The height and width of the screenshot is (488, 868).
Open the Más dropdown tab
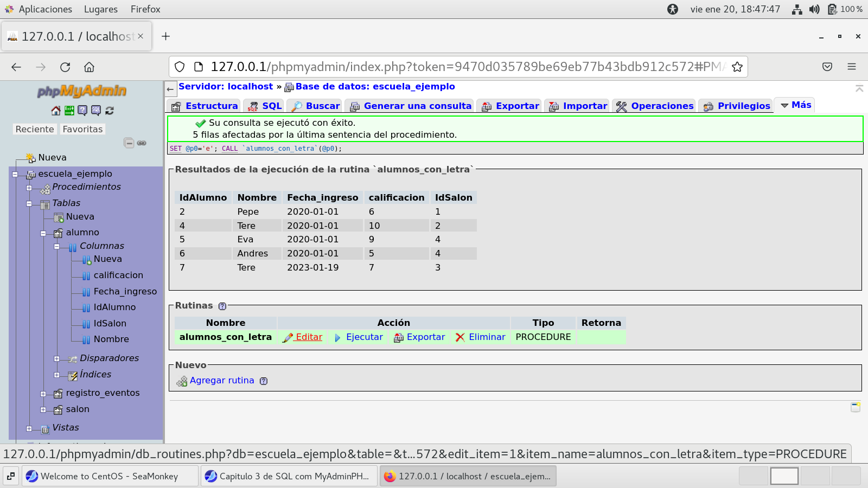click(795, 105)
